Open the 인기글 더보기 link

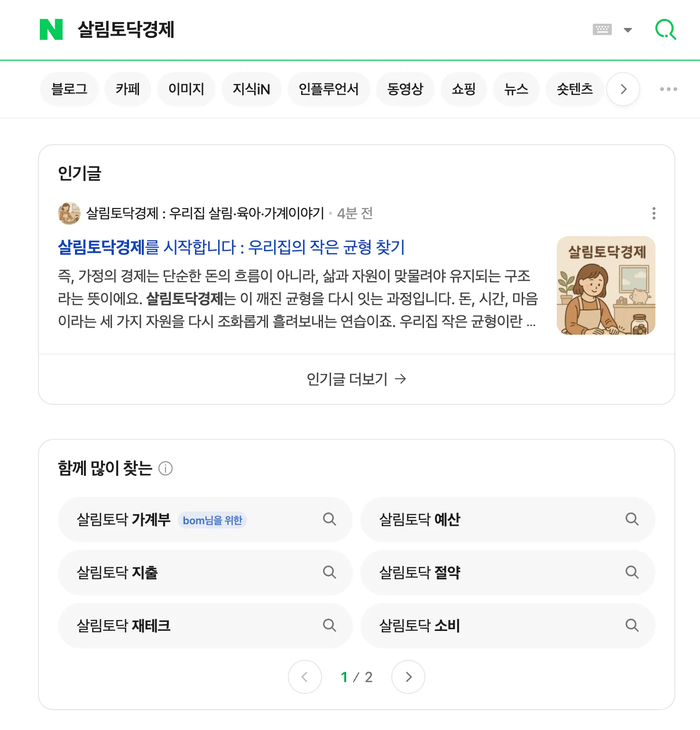[x=356, y=379]
